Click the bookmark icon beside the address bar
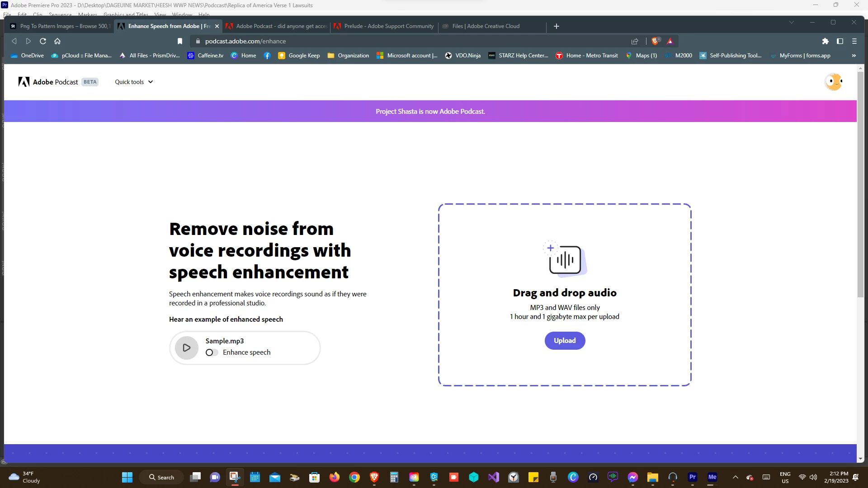Image resolution: width=868 pixels, height=488 pixels. pos(180,41)
